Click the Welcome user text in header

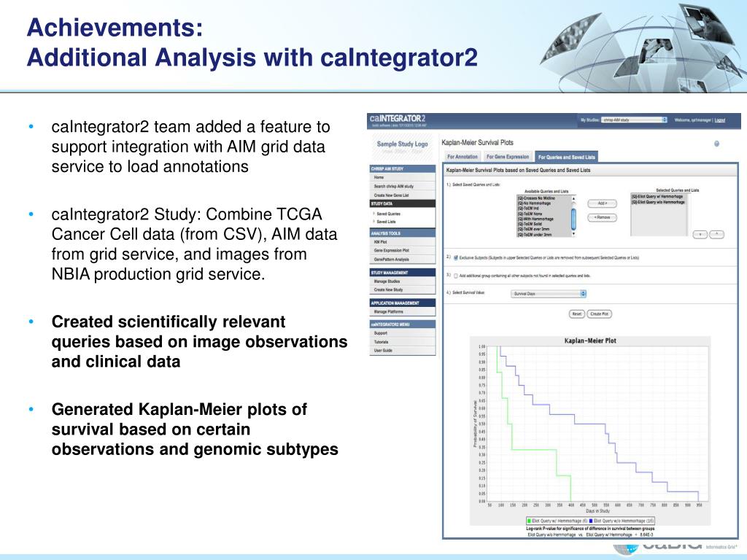click(693, 120)
